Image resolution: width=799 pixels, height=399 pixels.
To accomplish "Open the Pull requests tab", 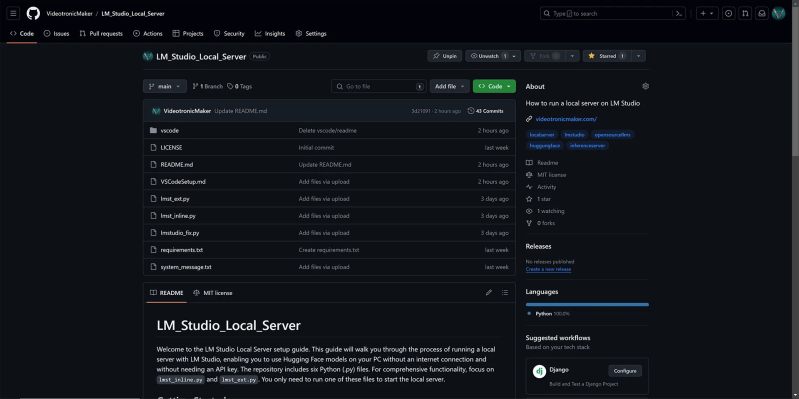I will click(101, 34).
